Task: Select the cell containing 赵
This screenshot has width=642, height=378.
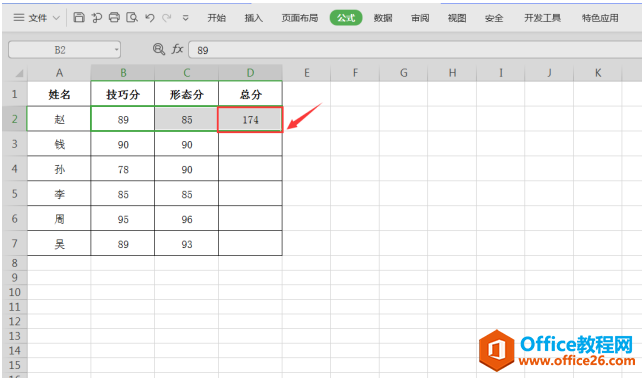Action: click(59, 120)
